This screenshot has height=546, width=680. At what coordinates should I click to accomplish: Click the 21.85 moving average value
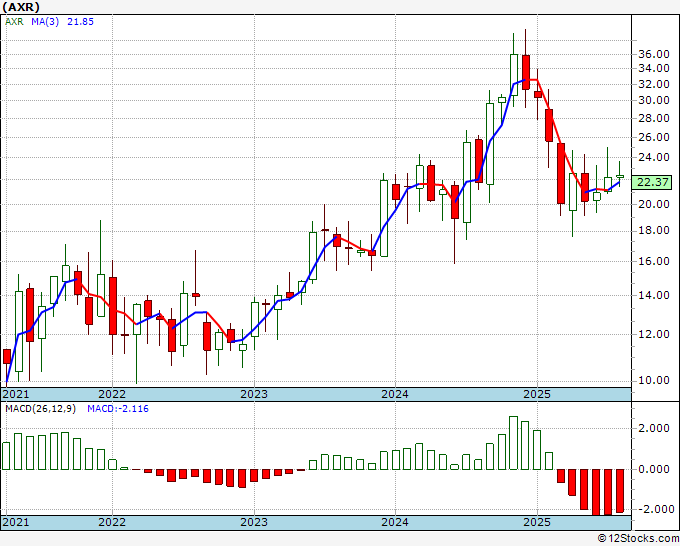[80, 22]
